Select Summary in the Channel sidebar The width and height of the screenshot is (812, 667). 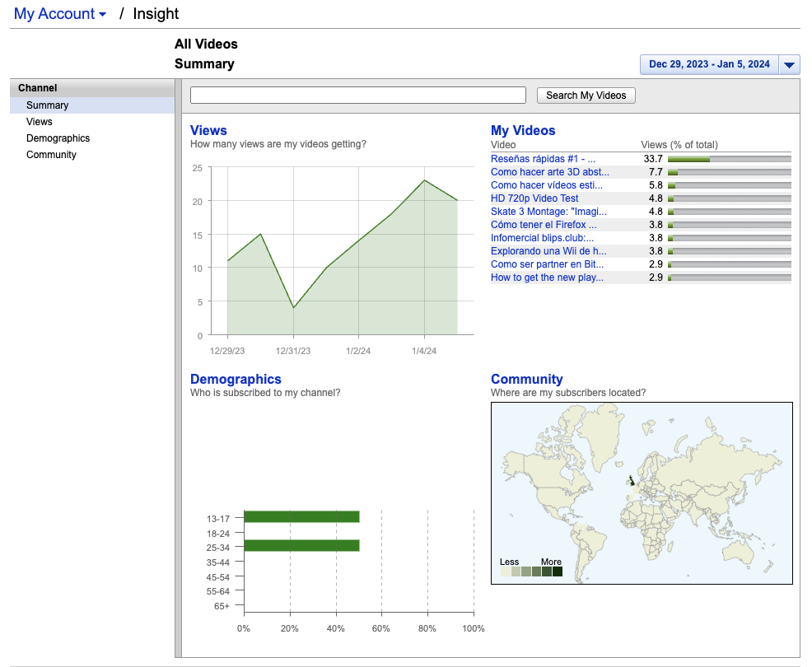48,105
